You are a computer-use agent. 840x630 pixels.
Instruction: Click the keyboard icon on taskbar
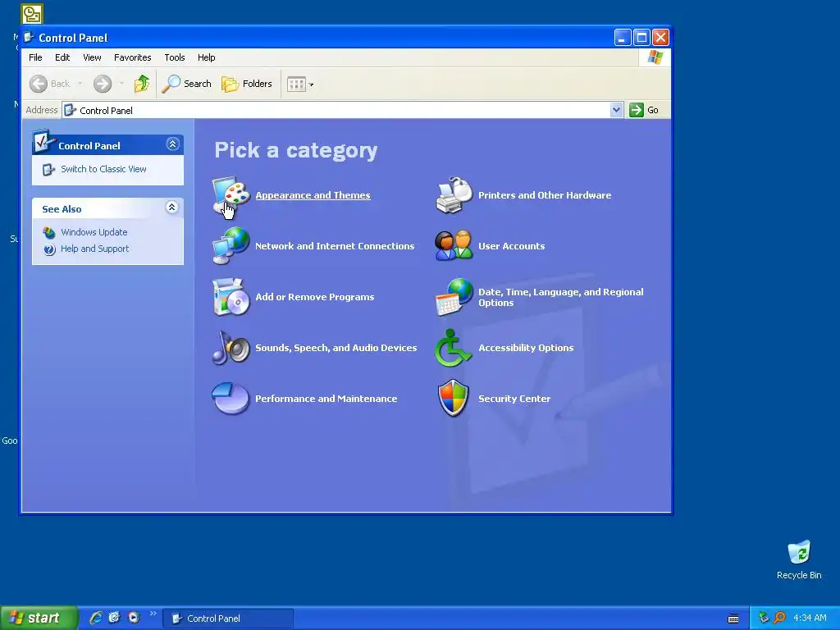pyautogui.click(x=733, y=619)
